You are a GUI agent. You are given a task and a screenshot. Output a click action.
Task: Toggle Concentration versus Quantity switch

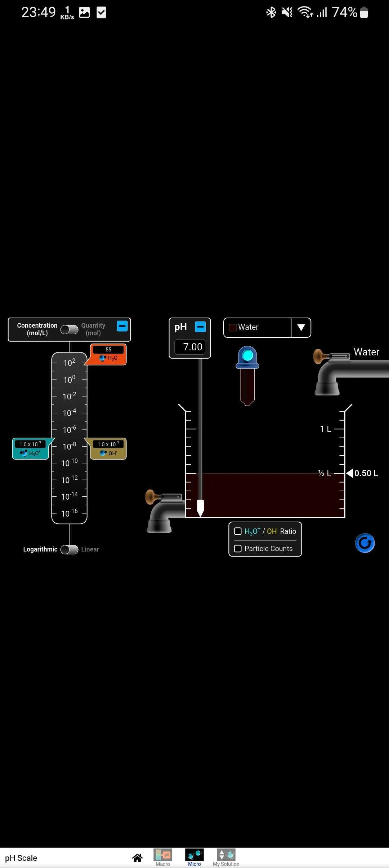pos(69,329)
